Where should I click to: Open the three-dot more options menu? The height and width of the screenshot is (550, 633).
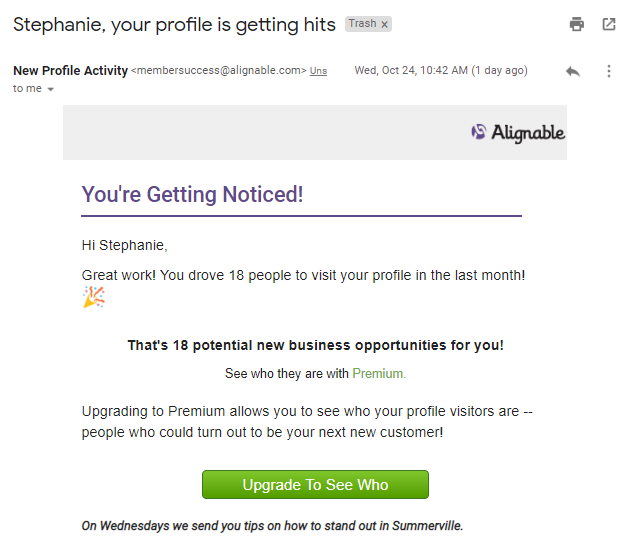pyautogui.click(x=609, y=71)
